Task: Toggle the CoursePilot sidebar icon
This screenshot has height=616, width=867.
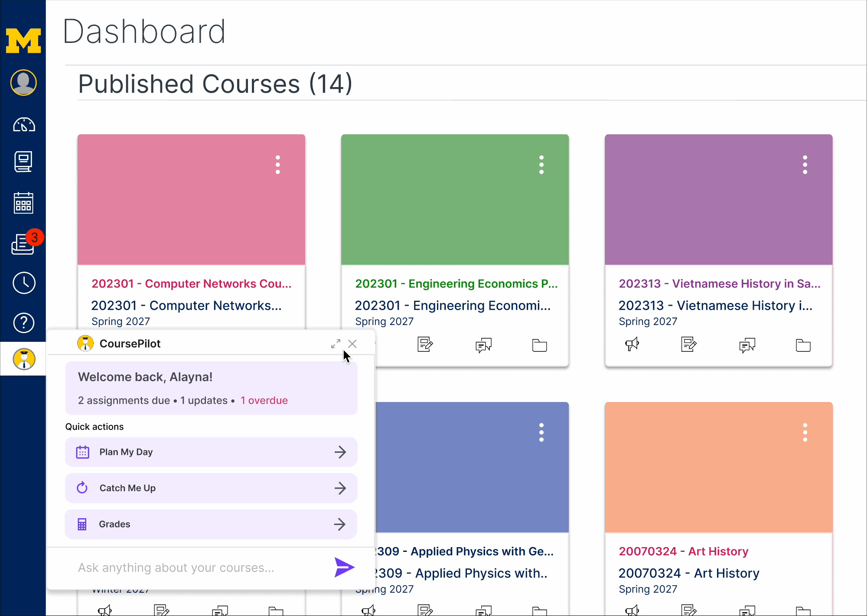Action: [23, 359]
